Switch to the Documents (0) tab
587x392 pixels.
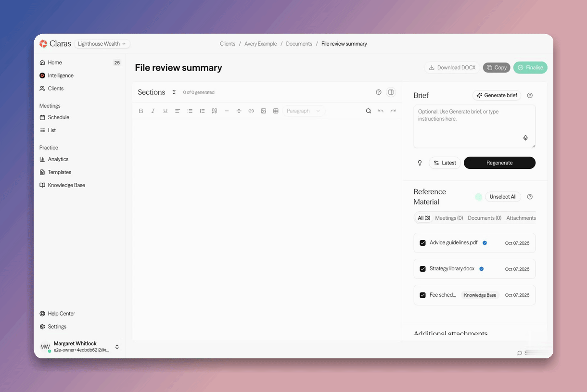[x=485, y=218]
